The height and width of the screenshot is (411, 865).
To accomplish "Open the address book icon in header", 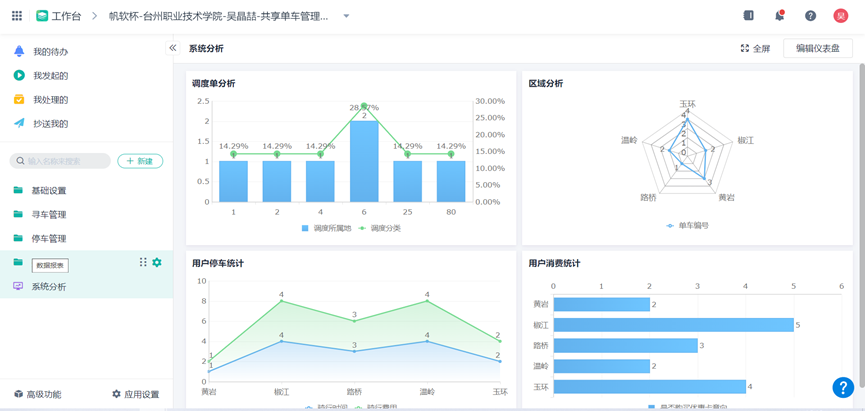I will coord(748,16).
